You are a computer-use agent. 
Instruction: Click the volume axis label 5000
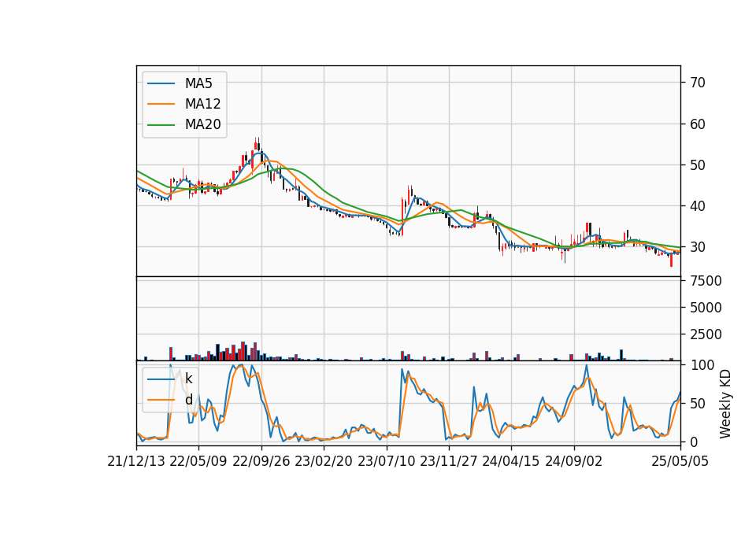[x=706, y=308]
